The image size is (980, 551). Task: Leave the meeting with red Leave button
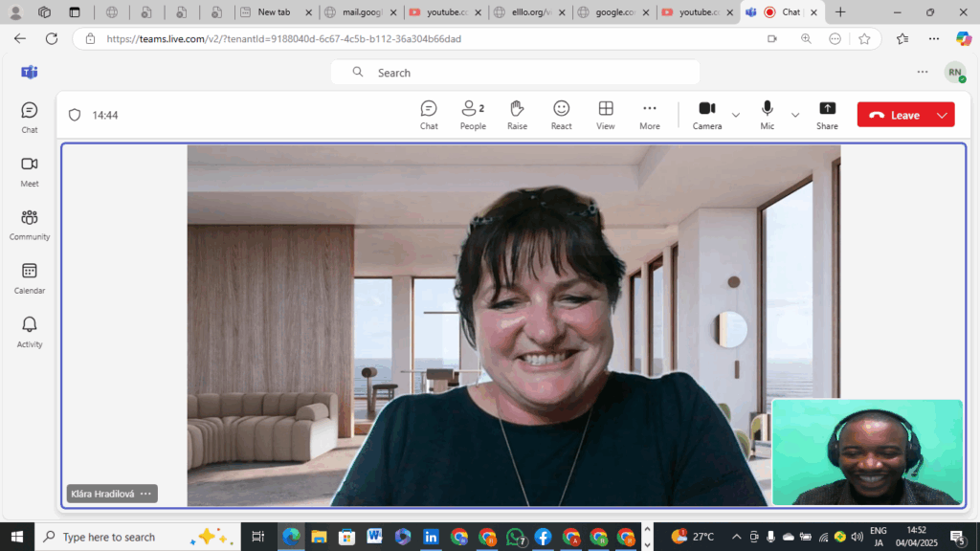point(895,116)
